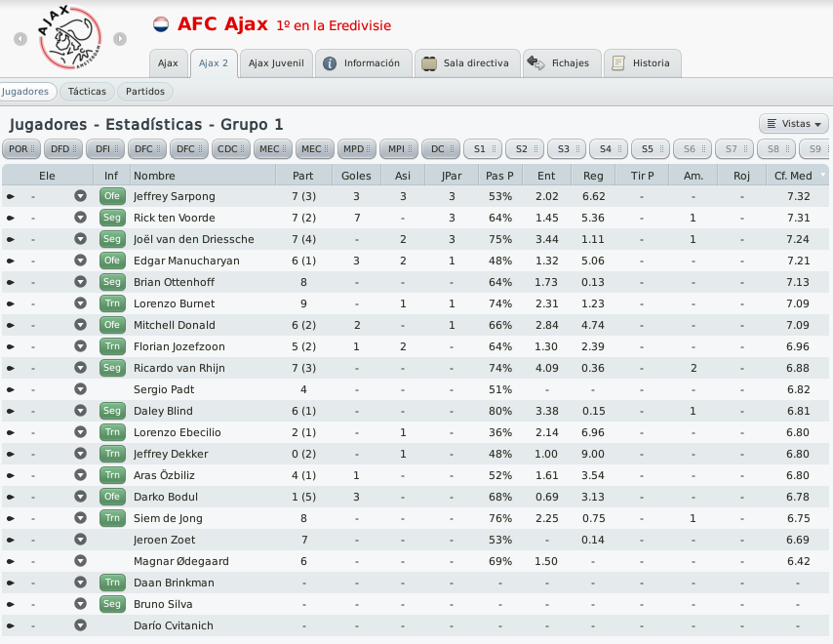Sort table by Cf. Med column

(x=793, y=176)
